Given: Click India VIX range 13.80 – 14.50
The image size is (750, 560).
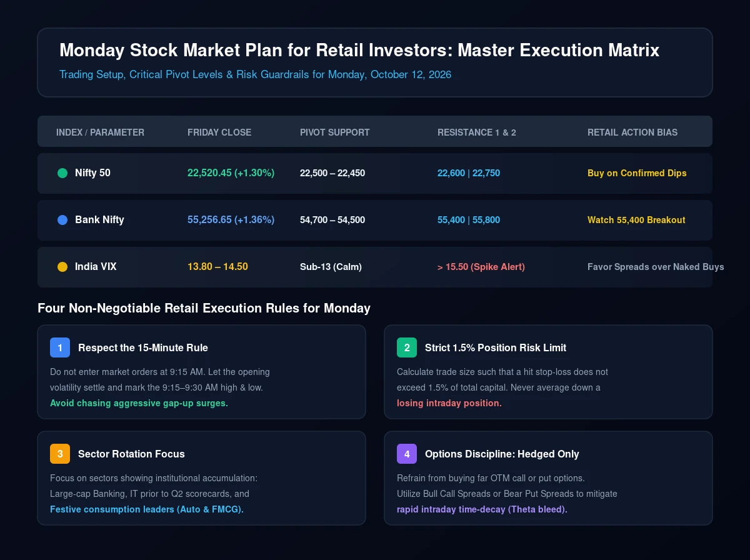Looking at the screenshot, I should click(217, 267).
